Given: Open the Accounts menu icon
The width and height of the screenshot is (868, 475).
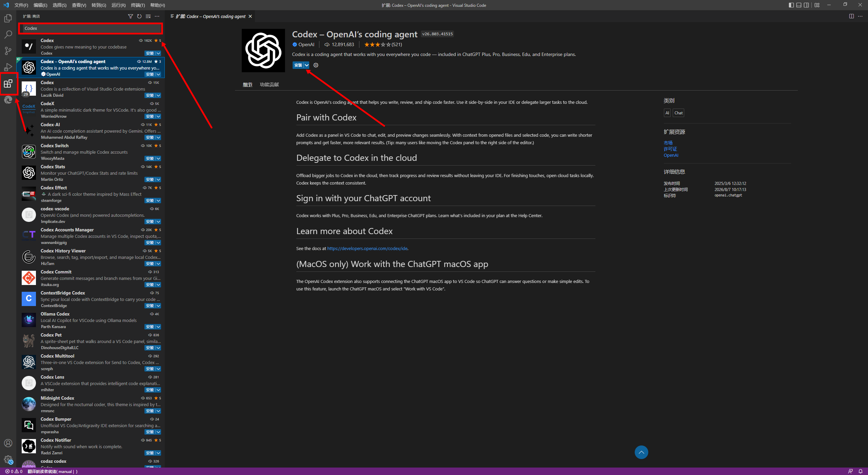Looking at the screenshot, I should click(8, 443).
